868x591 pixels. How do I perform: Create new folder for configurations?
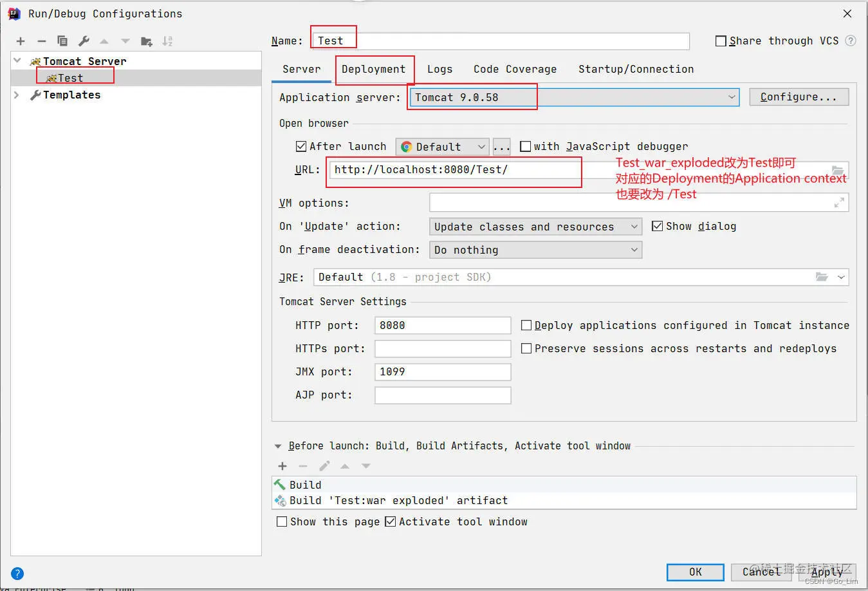(147, 41)
